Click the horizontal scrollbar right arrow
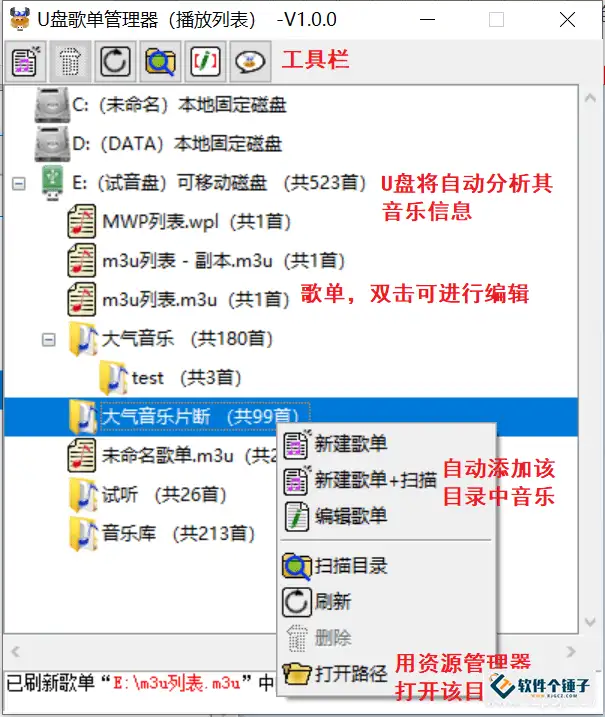605x717 pixels. pos(570,651)
